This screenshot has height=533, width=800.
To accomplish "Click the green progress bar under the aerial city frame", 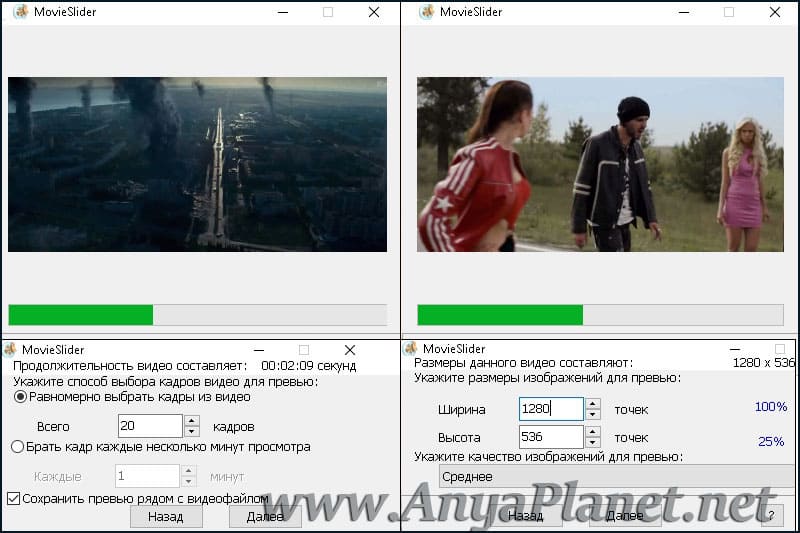I will coord(197,315).
